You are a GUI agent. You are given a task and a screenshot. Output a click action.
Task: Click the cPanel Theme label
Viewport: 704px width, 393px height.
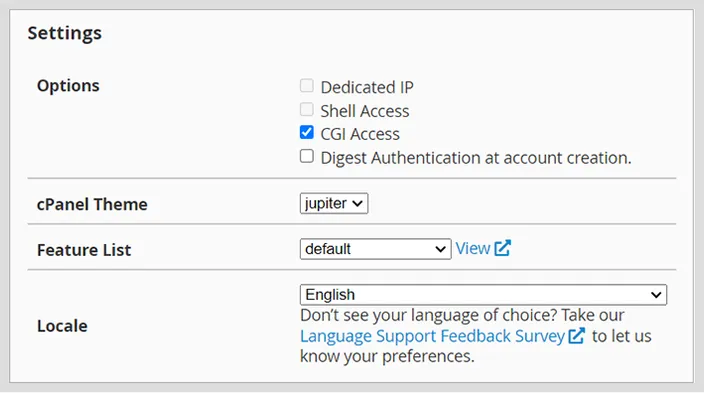[x=92, y=204]
